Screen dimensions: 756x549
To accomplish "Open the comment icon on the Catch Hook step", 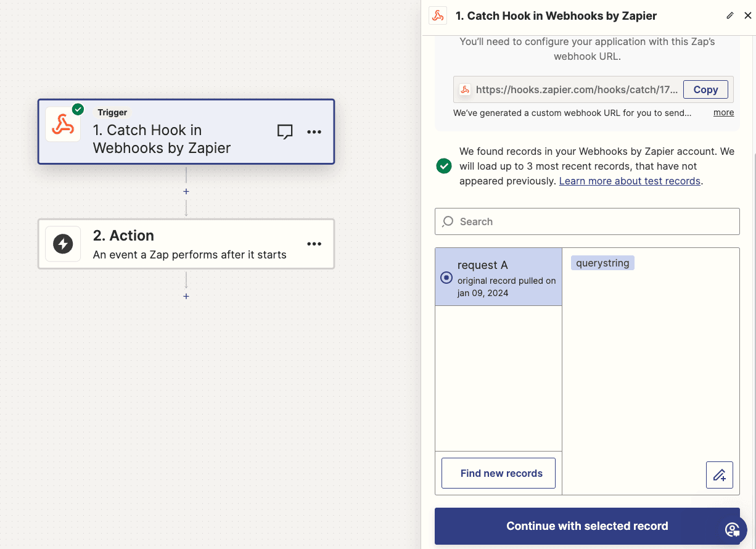I will 285,131.
